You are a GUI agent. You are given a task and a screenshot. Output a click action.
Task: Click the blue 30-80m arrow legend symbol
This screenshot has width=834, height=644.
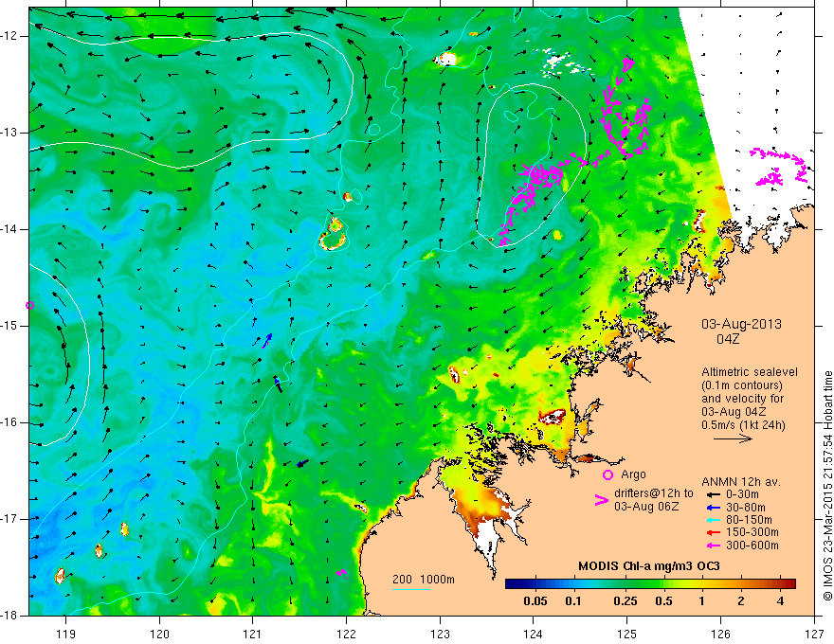tap(712, 508)
